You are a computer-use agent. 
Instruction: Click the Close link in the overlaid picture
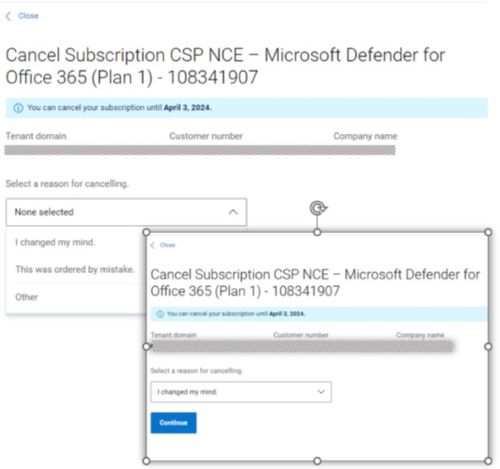tap(167, 245)
